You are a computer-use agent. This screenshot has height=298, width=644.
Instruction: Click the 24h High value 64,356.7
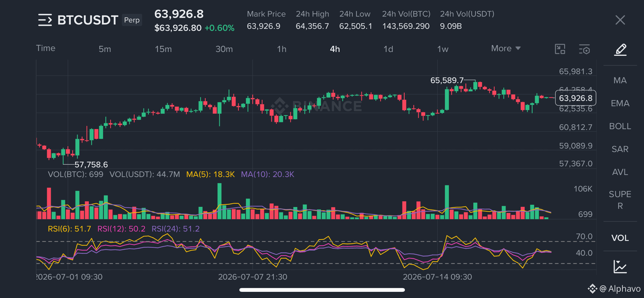tap(312, 26)
